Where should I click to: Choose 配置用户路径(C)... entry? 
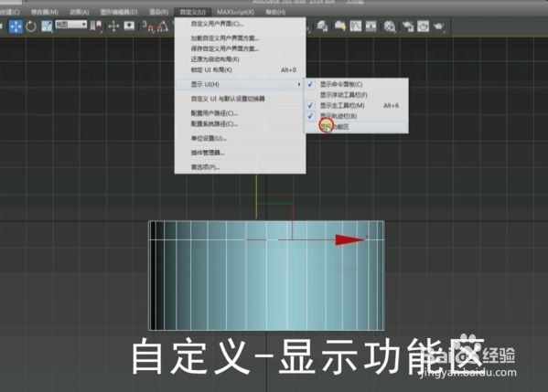240,113
